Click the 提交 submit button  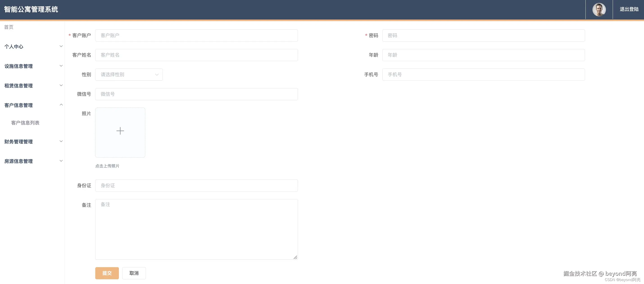pos(107,273)
